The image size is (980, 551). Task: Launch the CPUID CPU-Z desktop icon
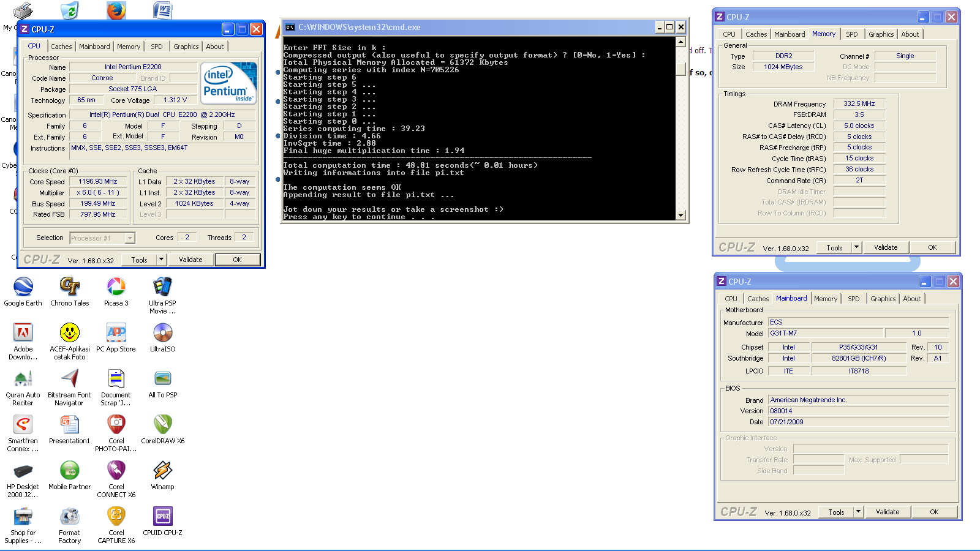tap(162, 516)
